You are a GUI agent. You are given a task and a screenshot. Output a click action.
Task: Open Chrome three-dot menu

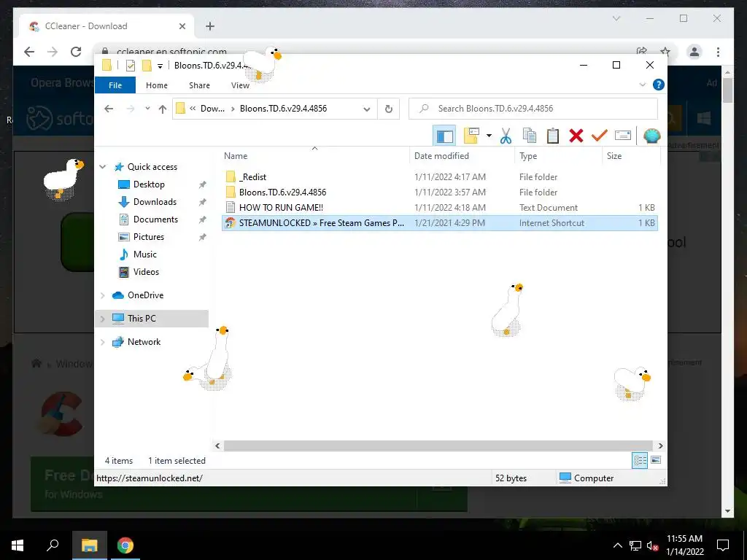coord(718,52)
